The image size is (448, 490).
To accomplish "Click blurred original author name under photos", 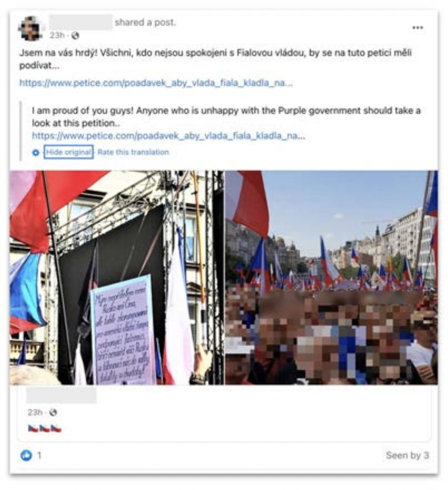I will coord(61,396).
